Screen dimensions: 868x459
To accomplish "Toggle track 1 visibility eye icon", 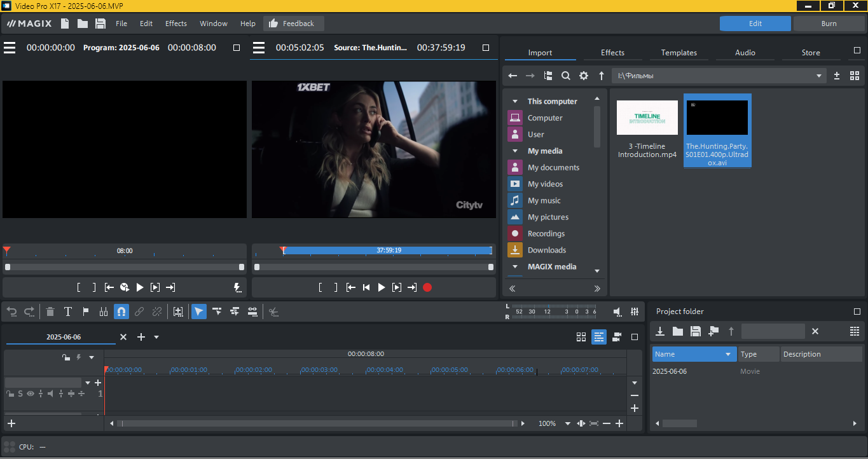I will tap(30, 394).
